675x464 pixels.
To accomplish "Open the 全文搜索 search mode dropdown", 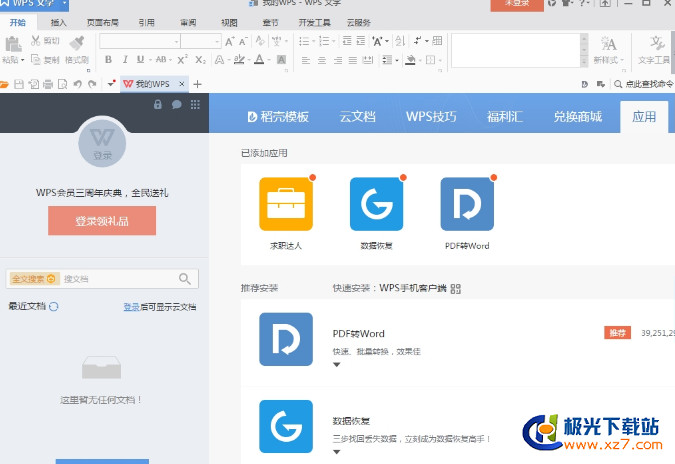I will pyautogui.click(x=34, y=279).
